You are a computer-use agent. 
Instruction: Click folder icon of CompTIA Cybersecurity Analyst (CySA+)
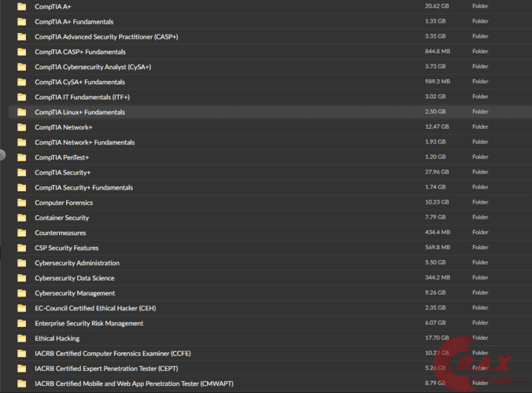click(22, 67)
